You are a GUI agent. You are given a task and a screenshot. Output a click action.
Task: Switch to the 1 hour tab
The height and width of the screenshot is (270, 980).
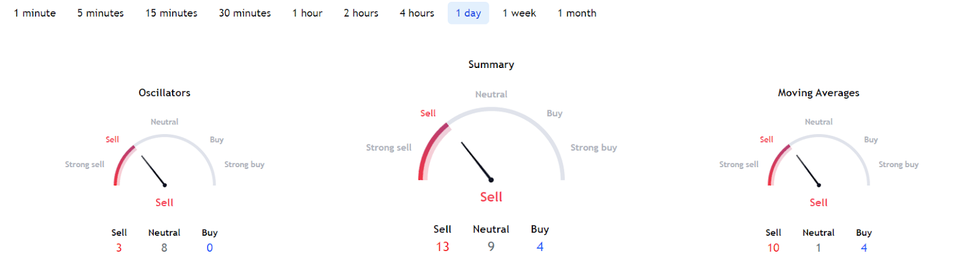point(307,13)
